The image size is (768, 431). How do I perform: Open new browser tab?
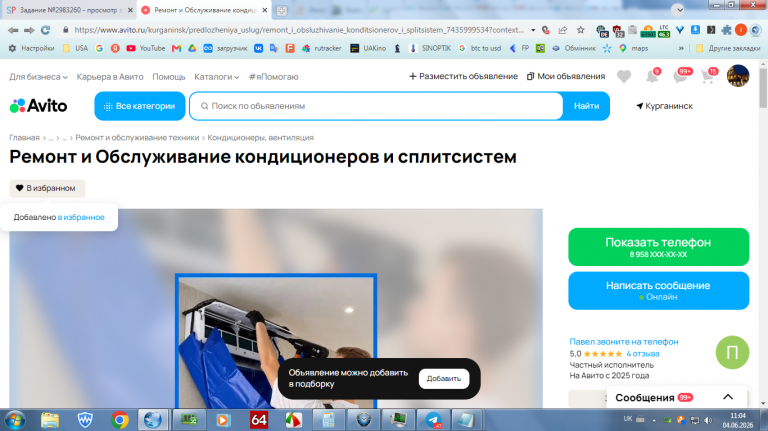282,10
